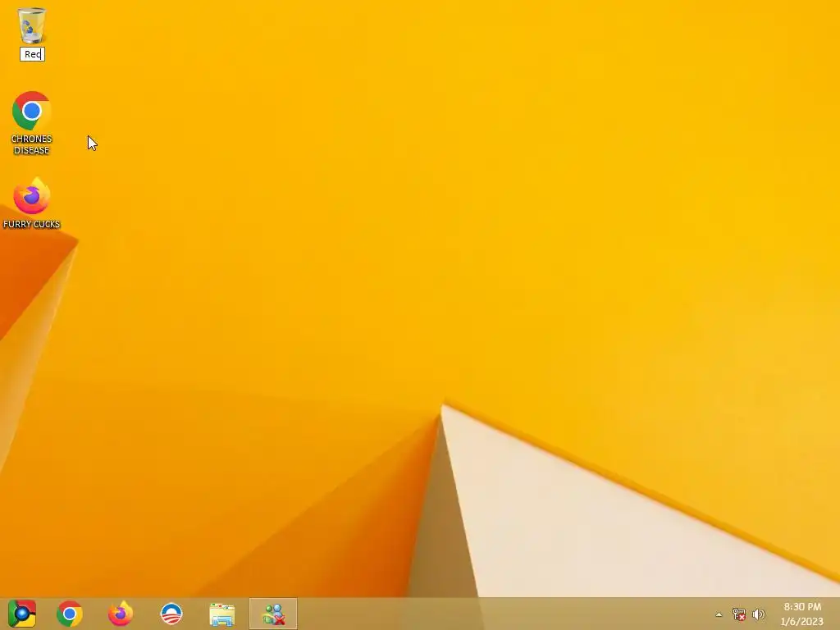840x630 pixels.
Task: Show hidden system tray icons
Action: [719, 614]
